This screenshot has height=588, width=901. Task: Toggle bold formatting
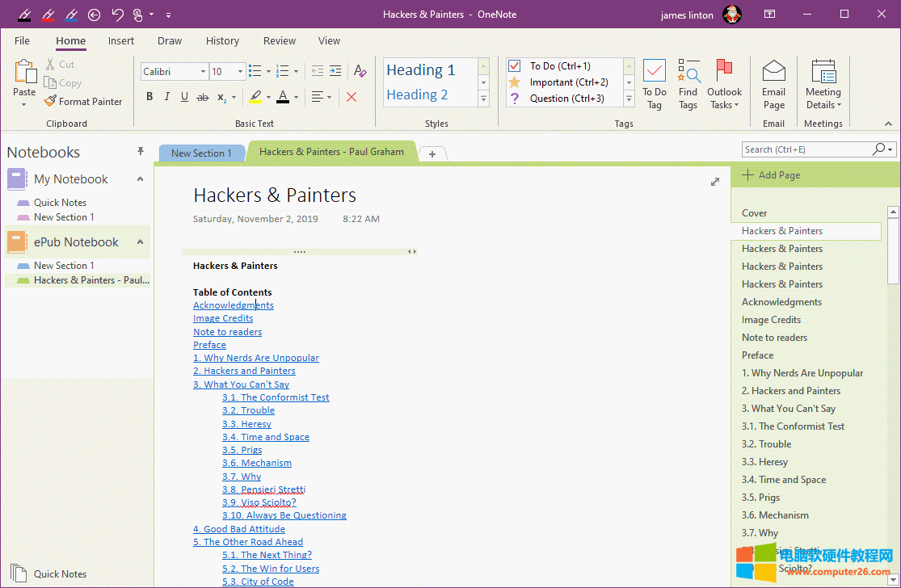coord(149,96)
